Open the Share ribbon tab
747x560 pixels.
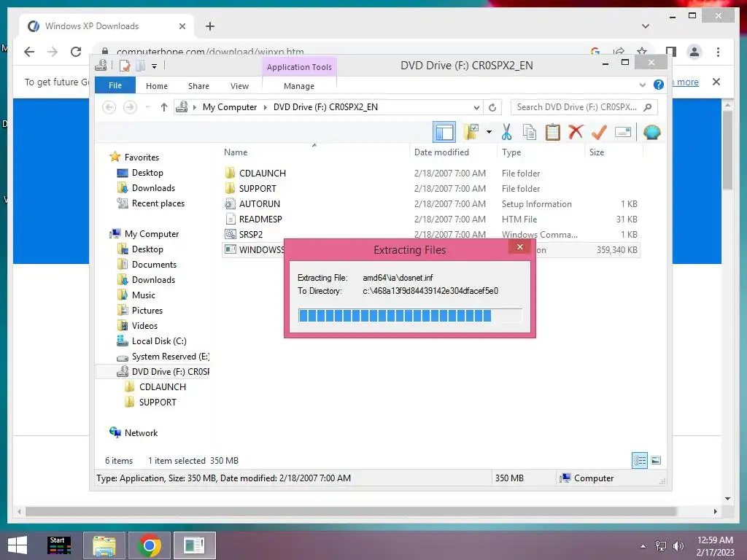tap(198, 86)
